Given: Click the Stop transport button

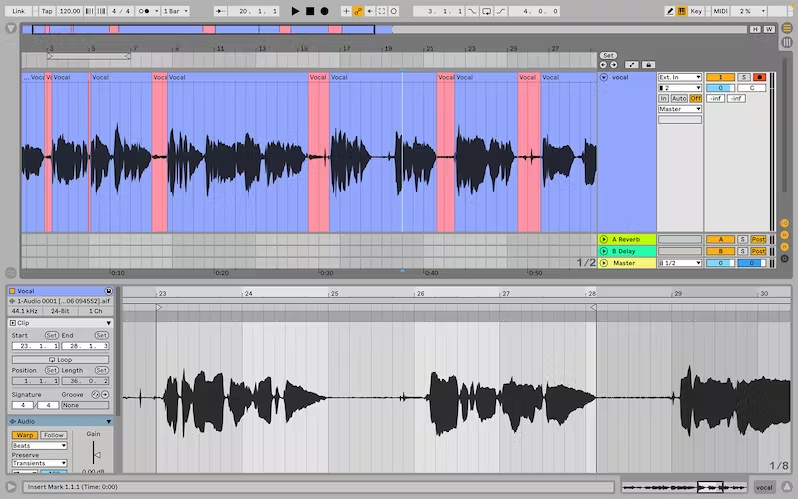Looking at the screenshot, I should (310, 11).
